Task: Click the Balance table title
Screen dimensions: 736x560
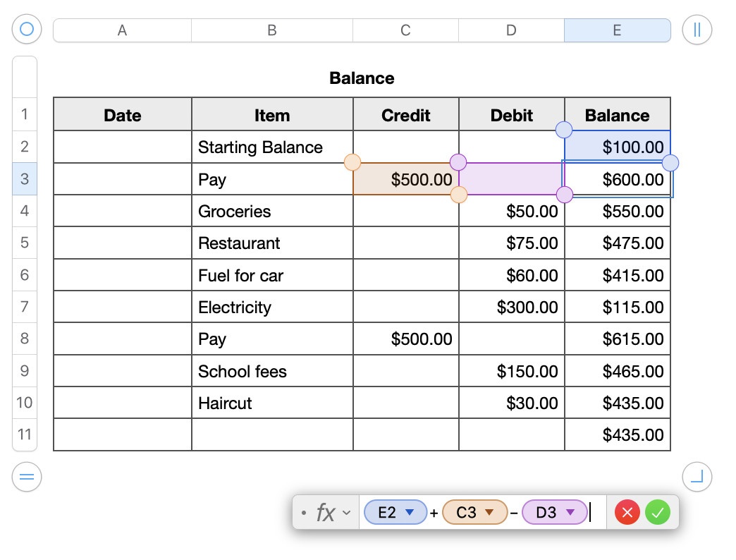Action: coord(362,78)
